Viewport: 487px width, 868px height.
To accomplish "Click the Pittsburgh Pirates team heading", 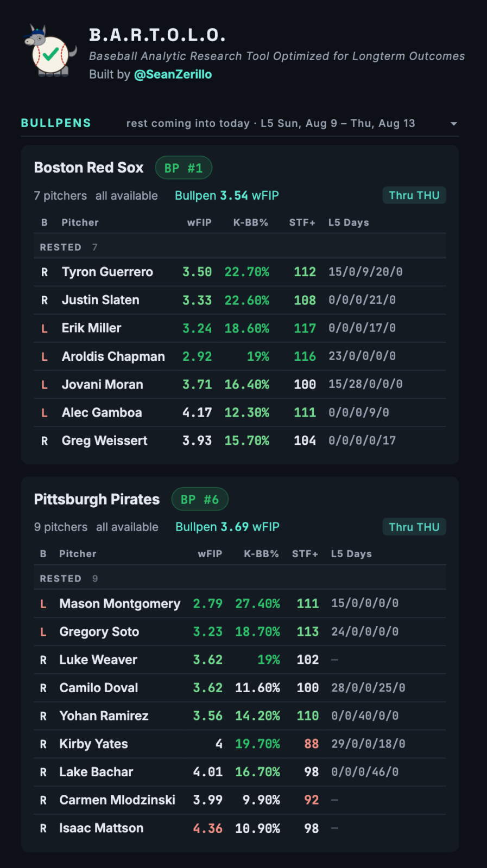I will tap(97, 499).
